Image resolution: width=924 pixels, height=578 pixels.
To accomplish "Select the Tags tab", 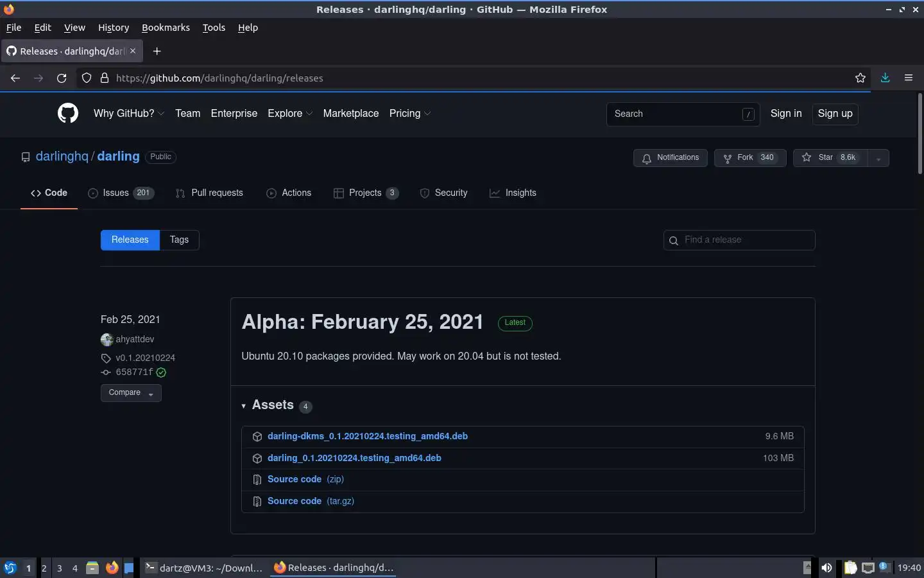I will (179, 240).
